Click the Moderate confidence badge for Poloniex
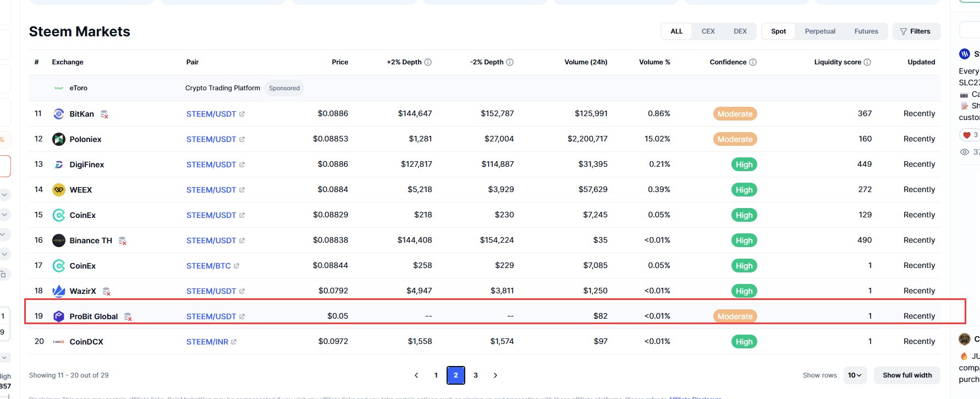This screenshot has width=980, height=399. 735,139
